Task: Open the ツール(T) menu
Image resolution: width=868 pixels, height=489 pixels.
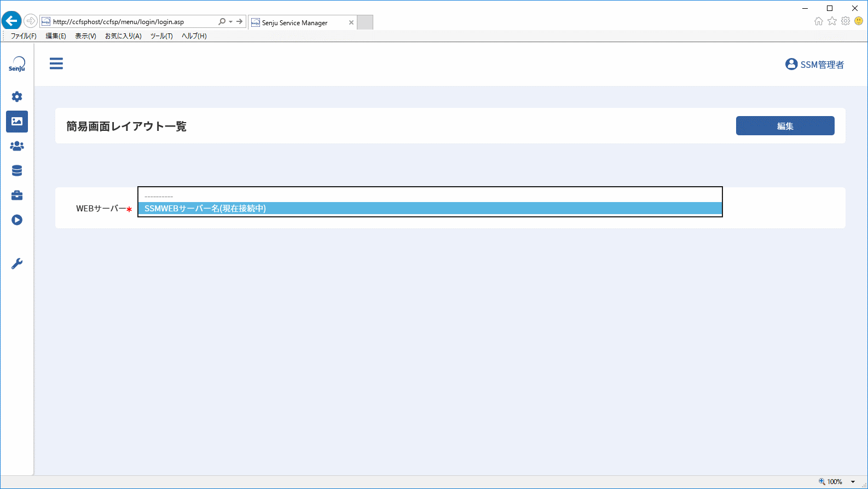Action: click(x=161, y=36)
